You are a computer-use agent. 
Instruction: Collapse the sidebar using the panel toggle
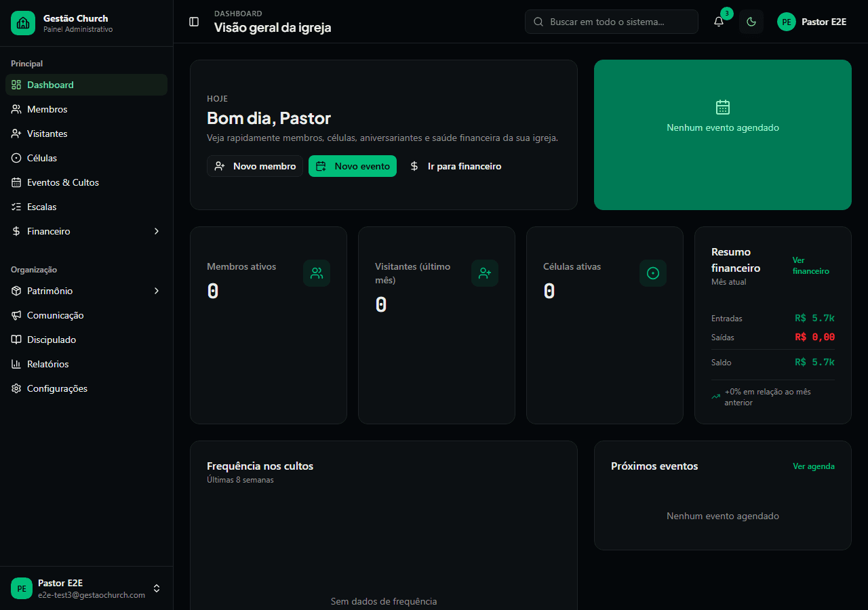[194, 22]
